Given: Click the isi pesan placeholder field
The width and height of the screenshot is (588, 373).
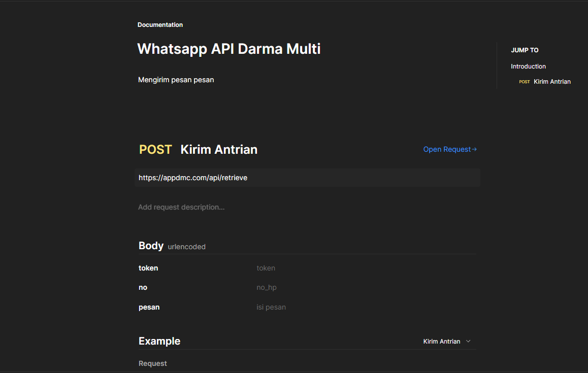Looking at the screenshot, I should coord(271,307).
